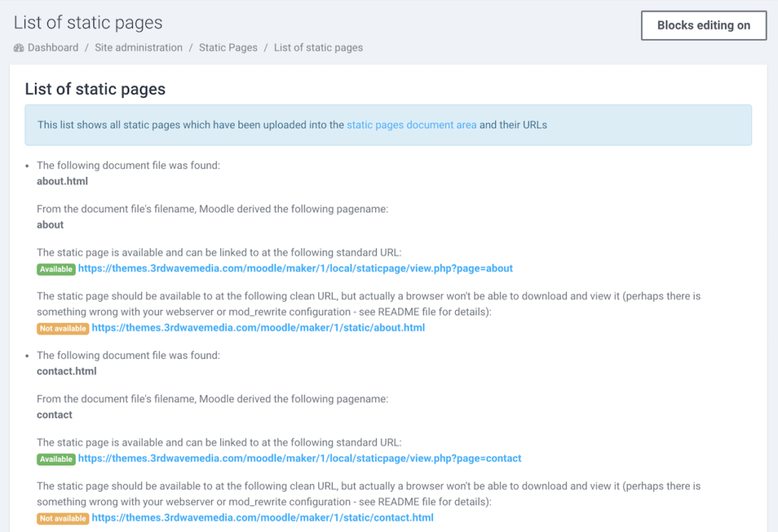This screenshot has height=532, width=778.
Task: Click the green Available badge for contact page
Action: [x=56, y=459]
